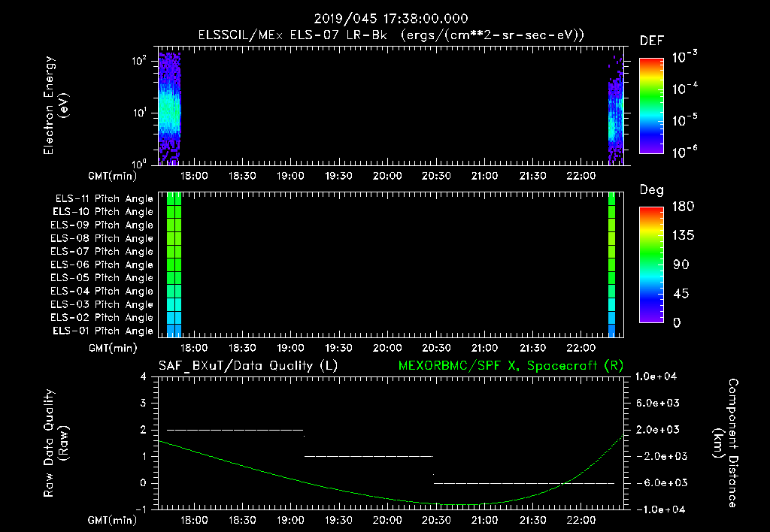Click 21:30 tick label under bottom plot
This screenshot has width=770, height=532.
pos(533,520)
